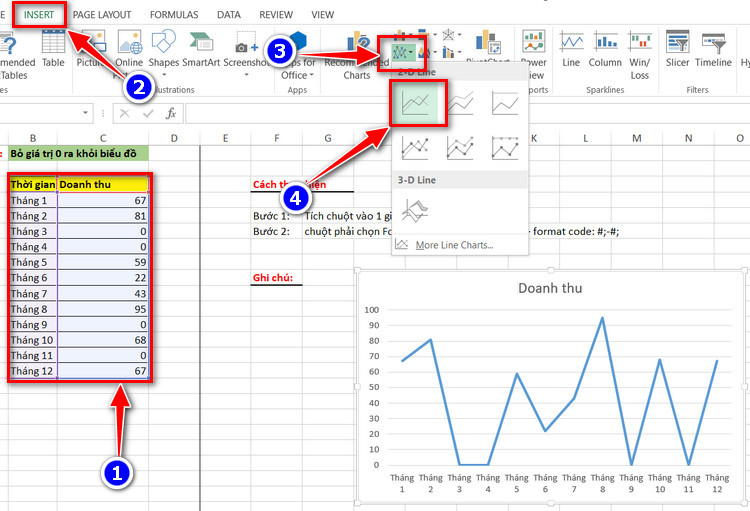Viewport: 750px width, 511px height.
Task: Select column C header
Action: (103, 138)
